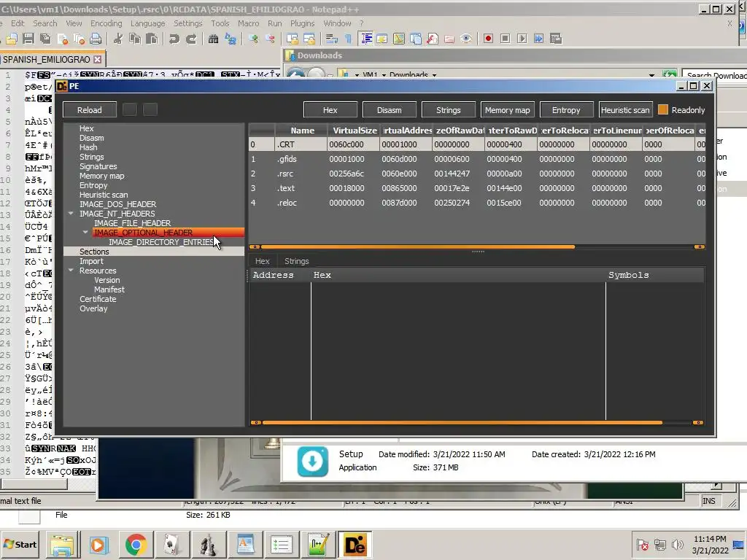Click Copy icon in Notepad++ toolbar
Viewport: 747px width, 560px height.
pos(135,39)
